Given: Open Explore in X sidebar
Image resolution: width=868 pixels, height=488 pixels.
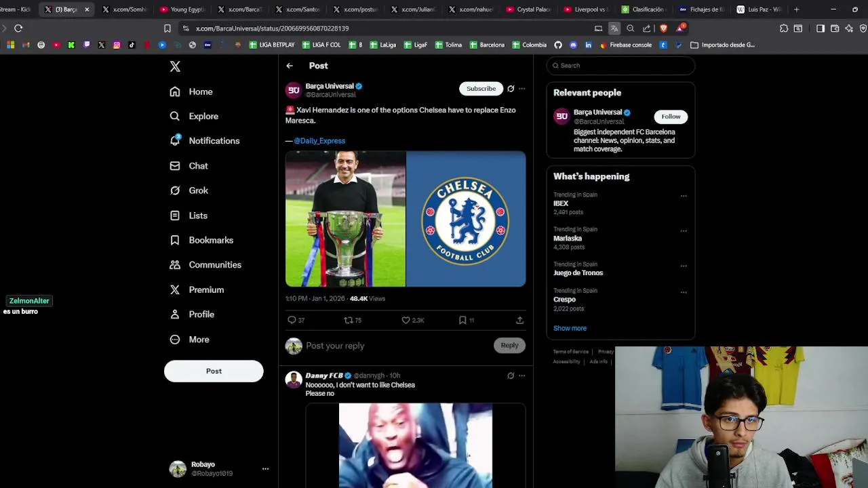Looking at the screenshot, I should click(x=194, y=116).
